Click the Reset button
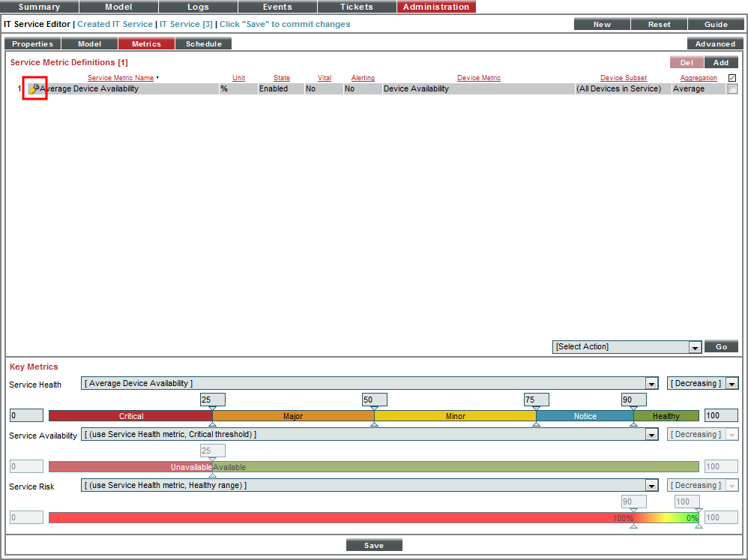 [x=658, y=24]
